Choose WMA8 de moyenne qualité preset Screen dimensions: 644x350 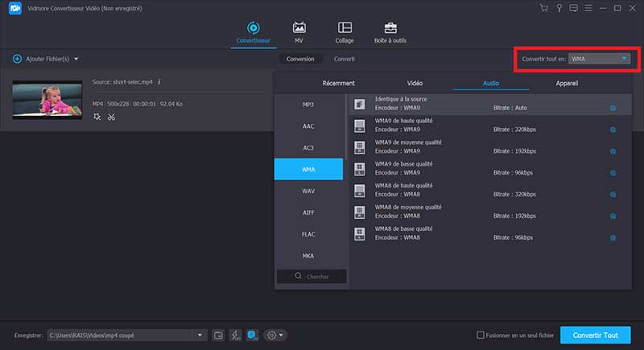pyautogui.click(x=490, y=212)
